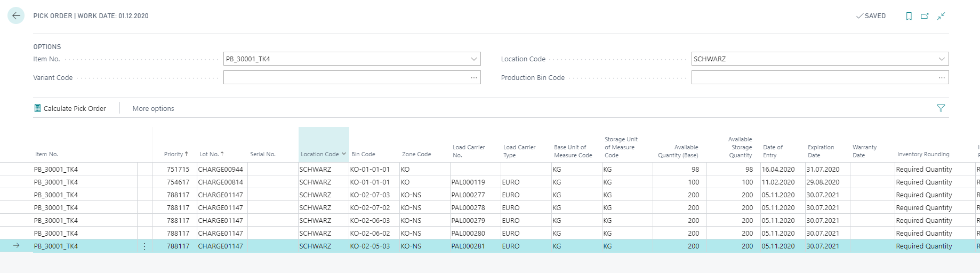Click the Date of Entry column header
Image resolution: width=980 pixels, height=273 pixels.
click(x=773, y=151)
